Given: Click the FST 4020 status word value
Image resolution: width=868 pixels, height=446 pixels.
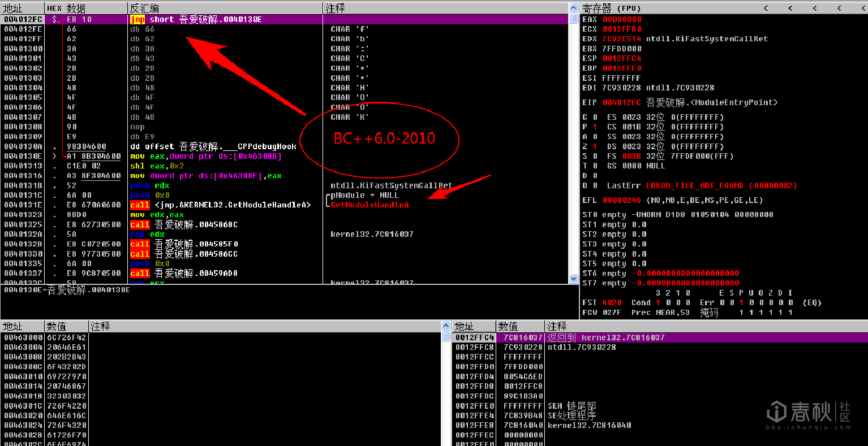Looking at the screenshot, I should click(x=612, y=302).
